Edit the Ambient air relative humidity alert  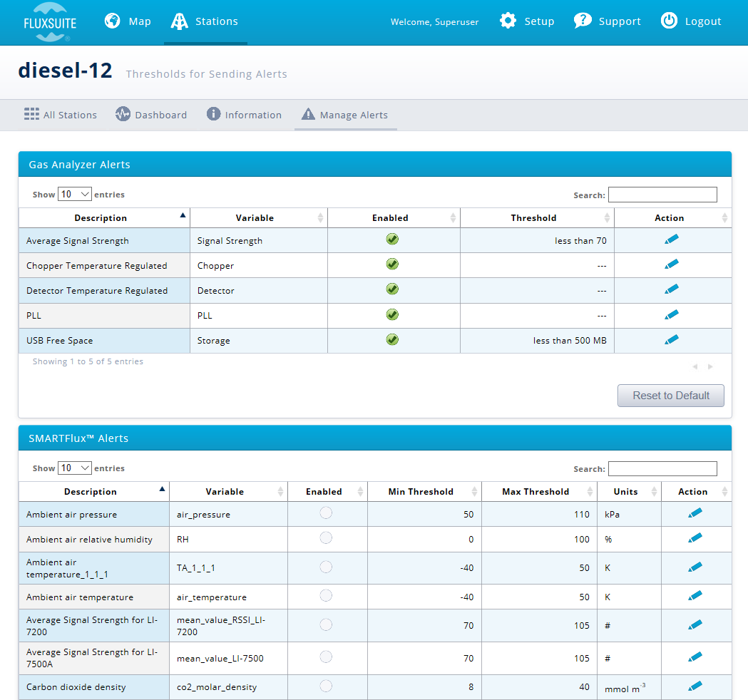[695, 537]
